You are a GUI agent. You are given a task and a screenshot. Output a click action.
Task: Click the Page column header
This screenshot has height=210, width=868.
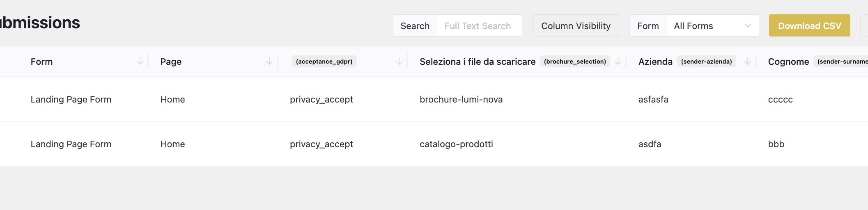point(171,62)
